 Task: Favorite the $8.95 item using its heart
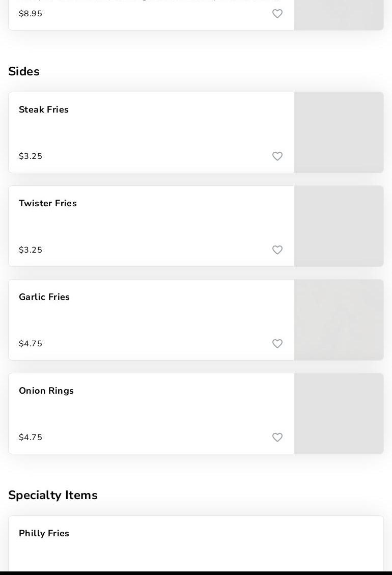pyautogui.click(x=277, y=14)
